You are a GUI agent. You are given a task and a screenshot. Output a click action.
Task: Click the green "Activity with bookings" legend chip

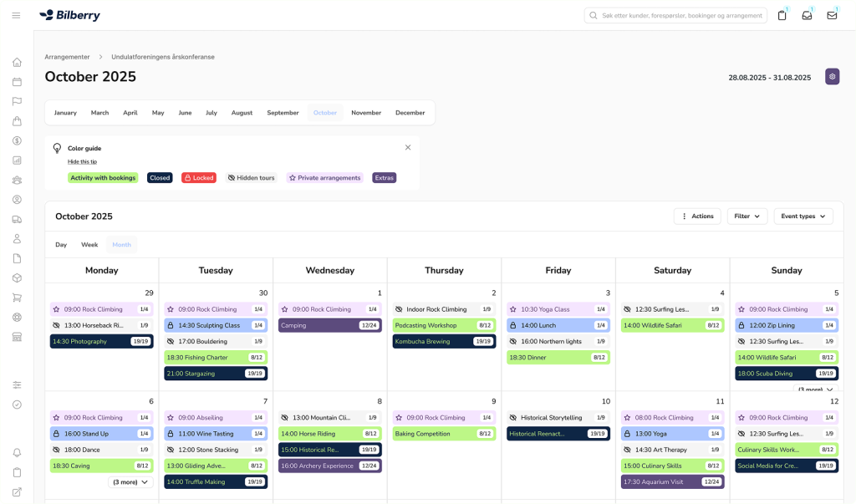(x=103, y=178)
